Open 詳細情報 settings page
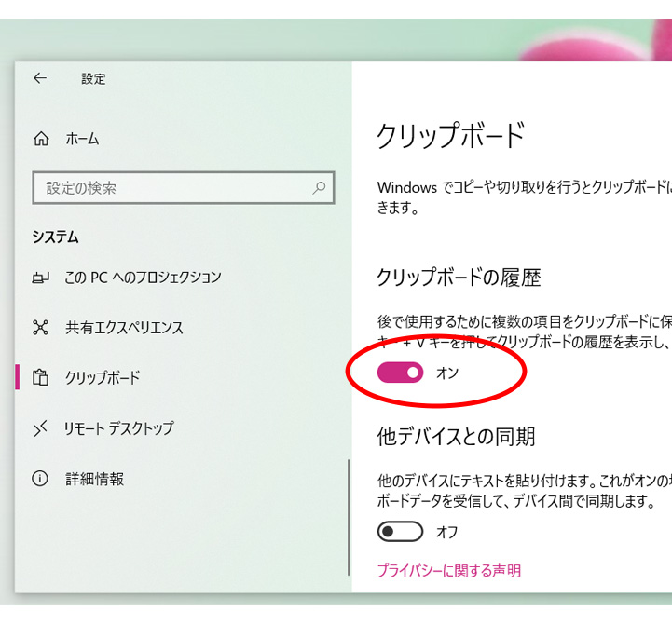This screenshot has height=624, width=672. tap(94, 479)
